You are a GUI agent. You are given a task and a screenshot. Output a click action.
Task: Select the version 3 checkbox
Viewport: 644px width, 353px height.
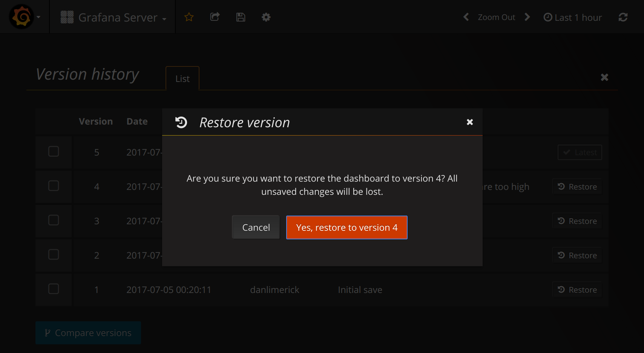point(54,220)
